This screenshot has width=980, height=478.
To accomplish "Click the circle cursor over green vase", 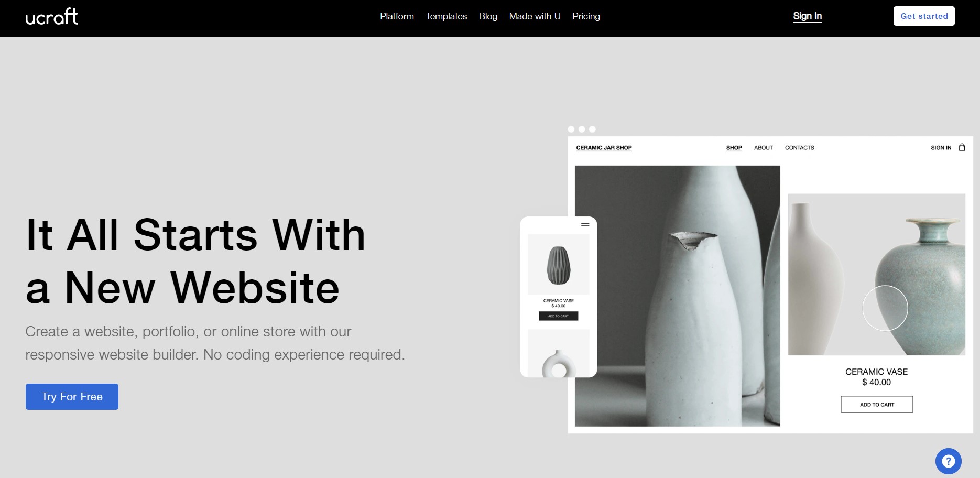I will 885,308.
